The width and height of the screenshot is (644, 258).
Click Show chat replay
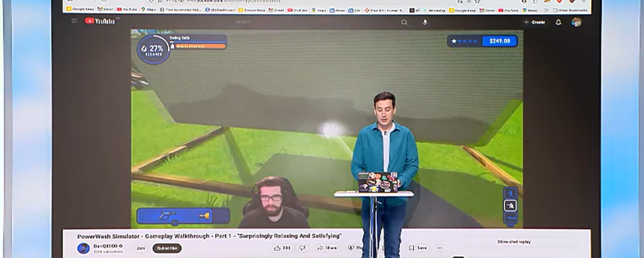[x=514, y=242]
